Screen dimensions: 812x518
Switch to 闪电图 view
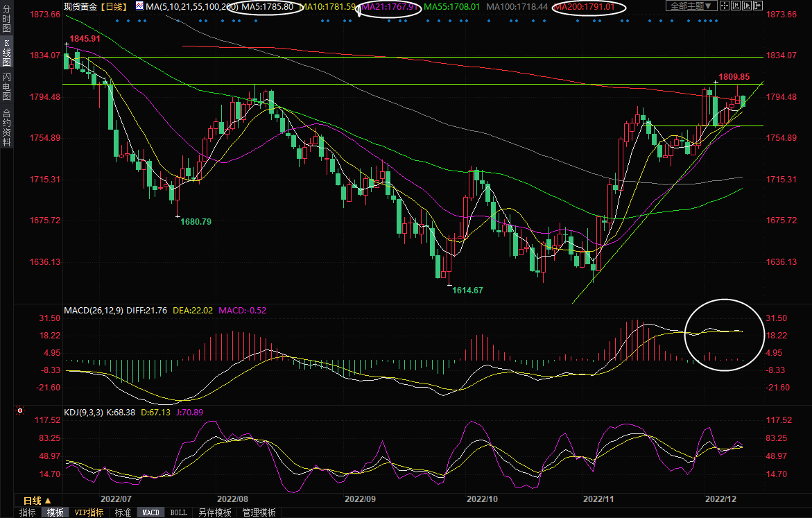[x=6, y=85]
